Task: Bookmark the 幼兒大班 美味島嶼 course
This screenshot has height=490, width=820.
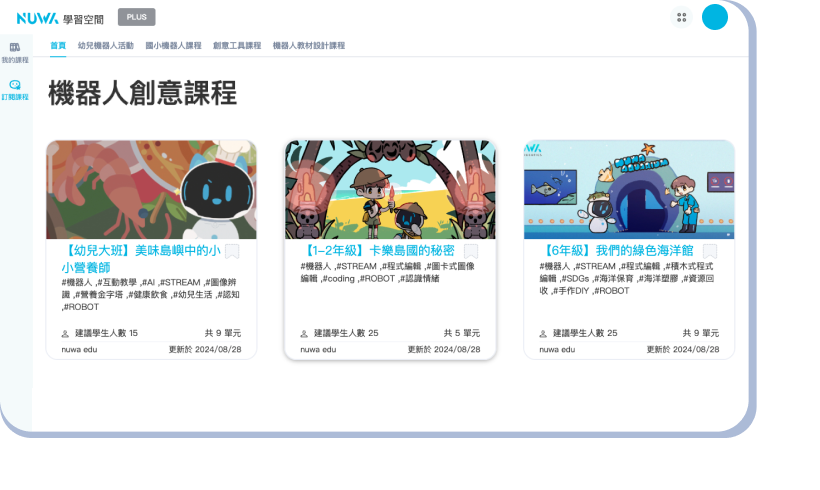Action: tap(232, 252)
